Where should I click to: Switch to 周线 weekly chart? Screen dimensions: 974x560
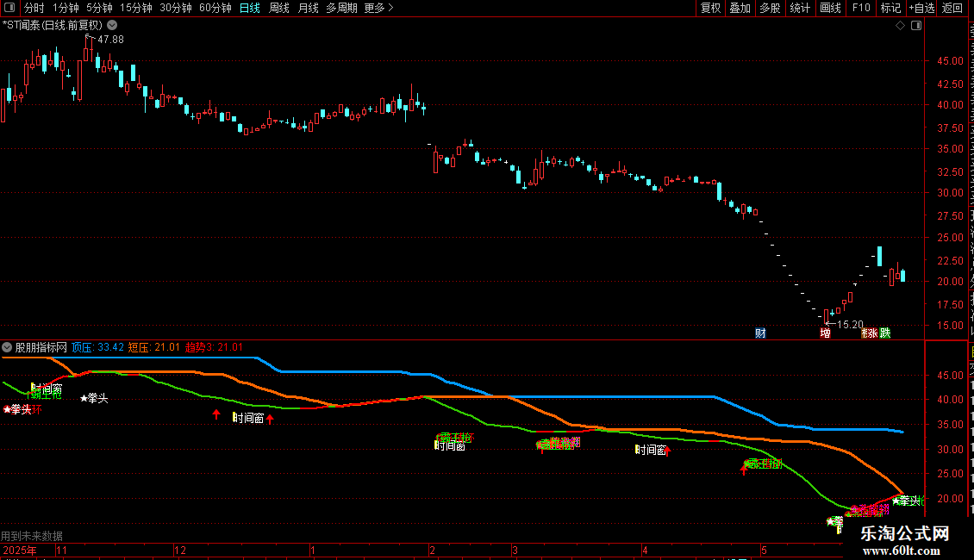(279, 8)
